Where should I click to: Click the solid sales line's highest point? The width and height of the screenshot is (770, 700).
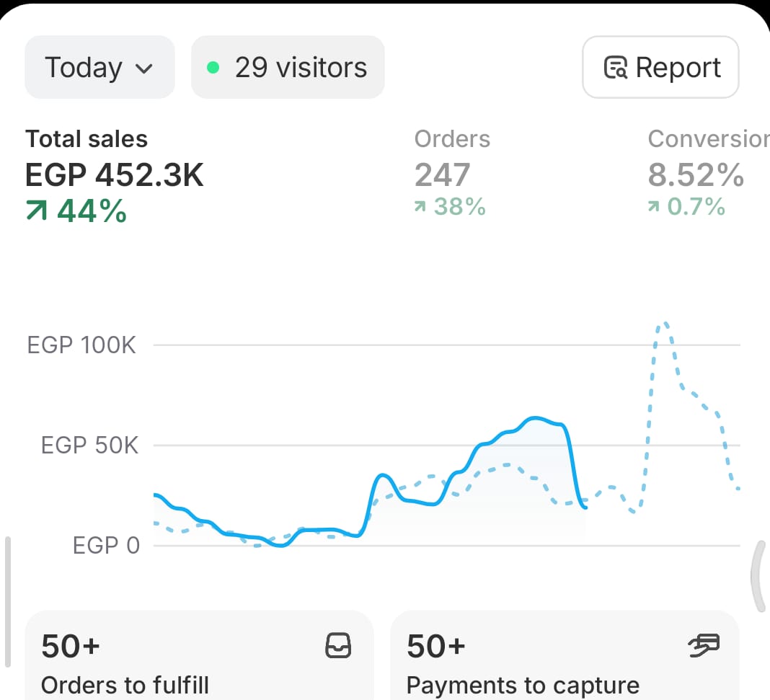(535, 418)
